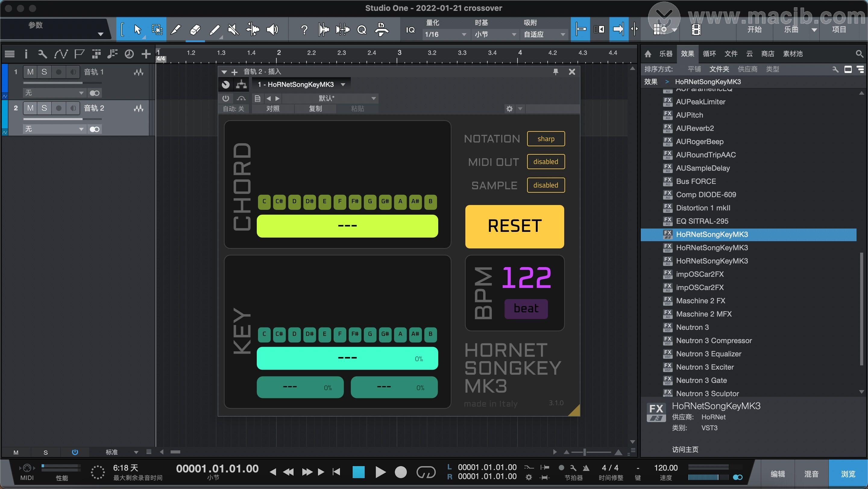Select the Range tool in toolbar
This screenshot has height=489, width=868.
tap(157, 30)
